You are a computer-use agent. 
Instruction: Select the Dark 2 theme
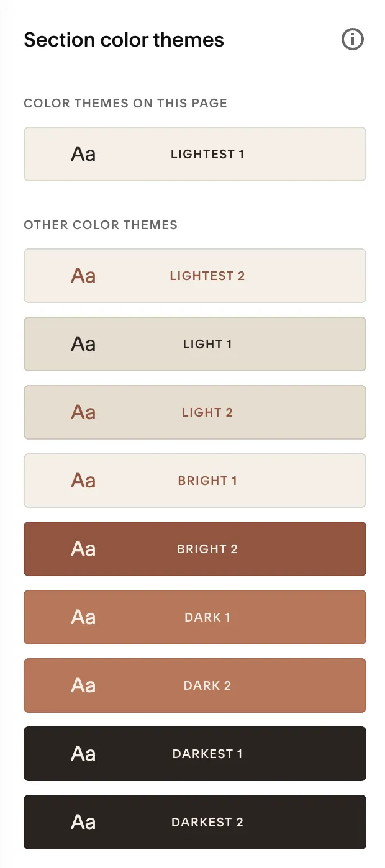point(207,685)
